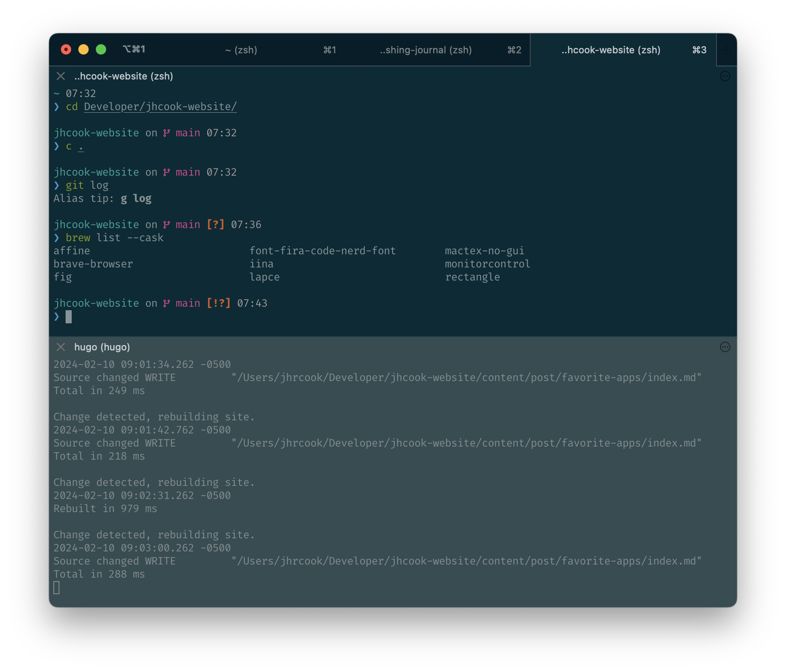Click the ..hcook-website (zsh) pane title
This screenshot has height=672, width=786.
coord(124,76)
